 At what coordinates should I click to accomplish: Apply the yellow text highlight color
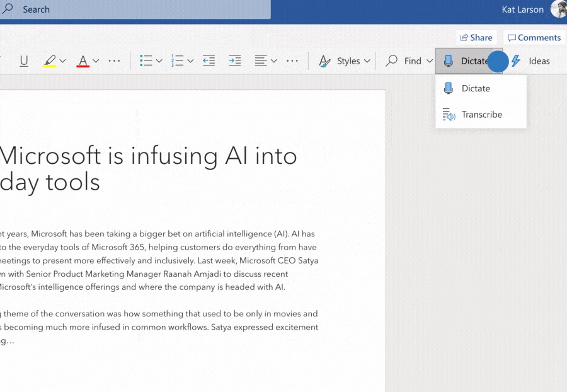click(50, 61)
